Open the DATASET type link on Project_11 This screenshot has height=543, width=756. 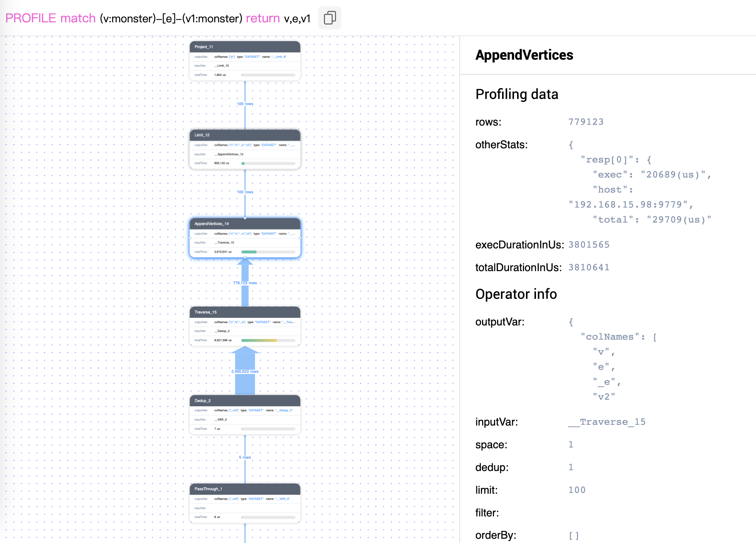tap(252, 56)
